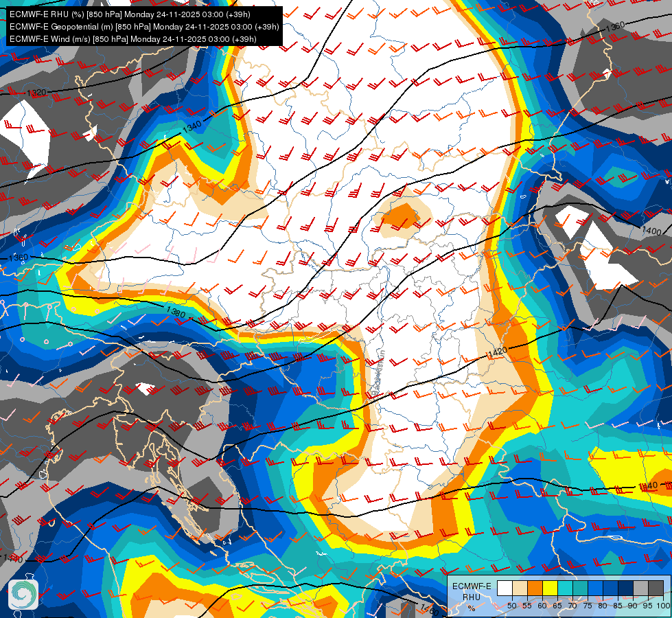Click the legend tick label 100
Image resolution: width=672 pixels, height=618 pixels.
(x=663, y=606)
